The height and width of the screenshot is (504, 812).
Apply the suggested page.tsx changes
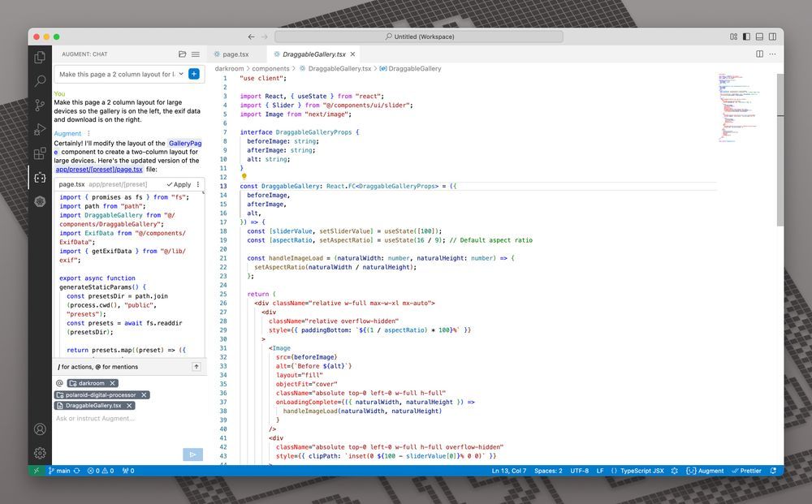click(179, 184)
